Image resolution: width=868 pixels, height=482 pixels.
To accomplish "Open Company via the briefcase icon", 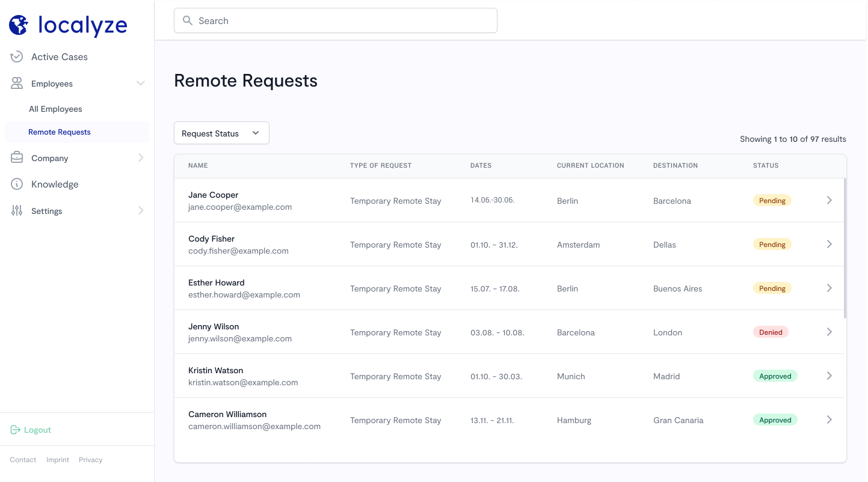I will [17, 158].
